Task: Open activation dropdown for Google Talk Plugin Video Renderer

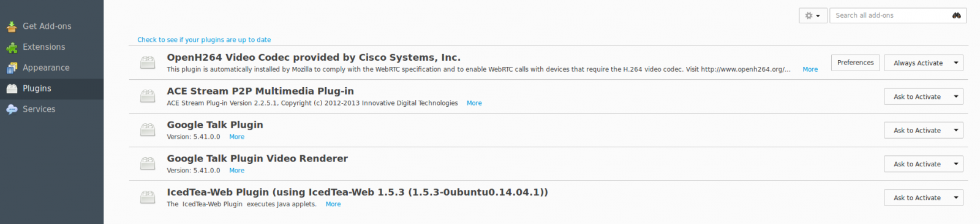Action: tap(923, 164)
